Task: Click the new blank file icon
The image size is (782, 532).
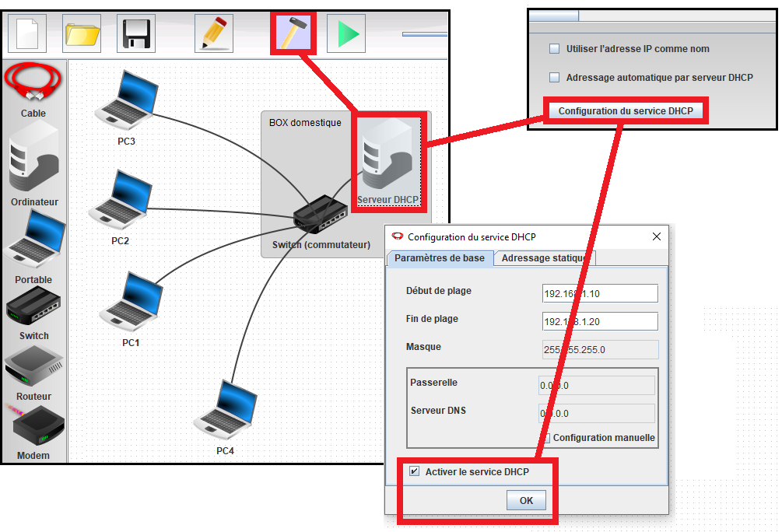Action: [27, 34]
